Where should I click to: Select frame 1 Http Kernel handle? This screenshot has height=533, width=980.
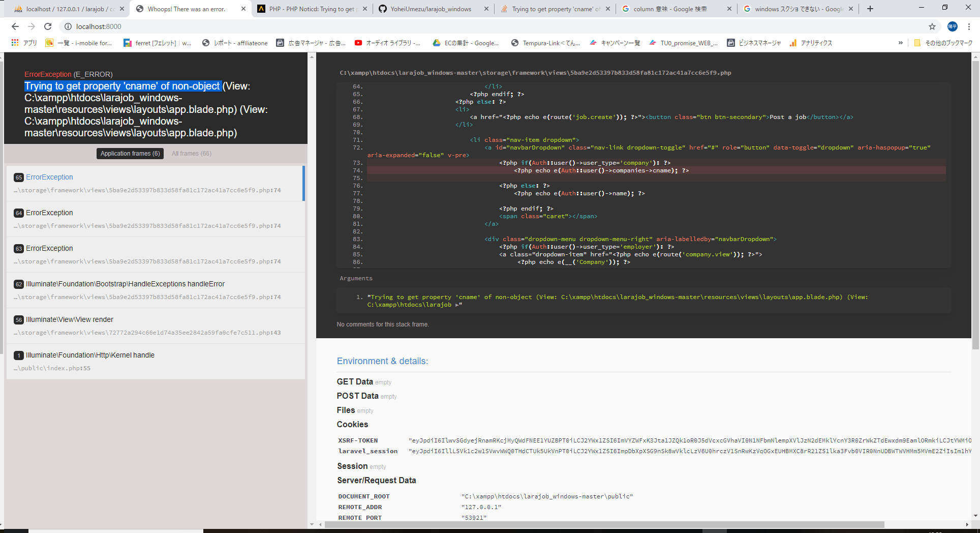click(156, 361)
